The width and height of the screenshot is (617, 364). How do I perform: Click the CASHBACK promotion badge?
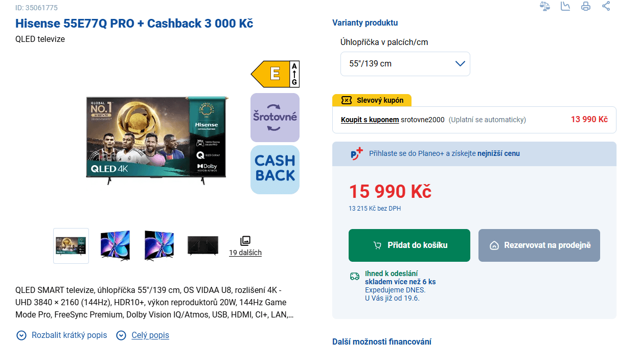[275, 170]
